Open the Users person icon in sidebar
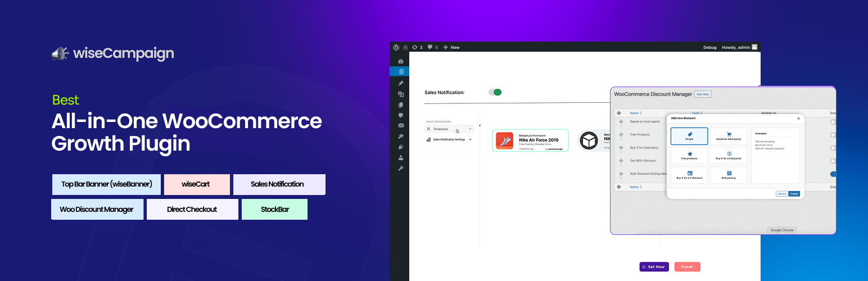 [x=401, y=157]
